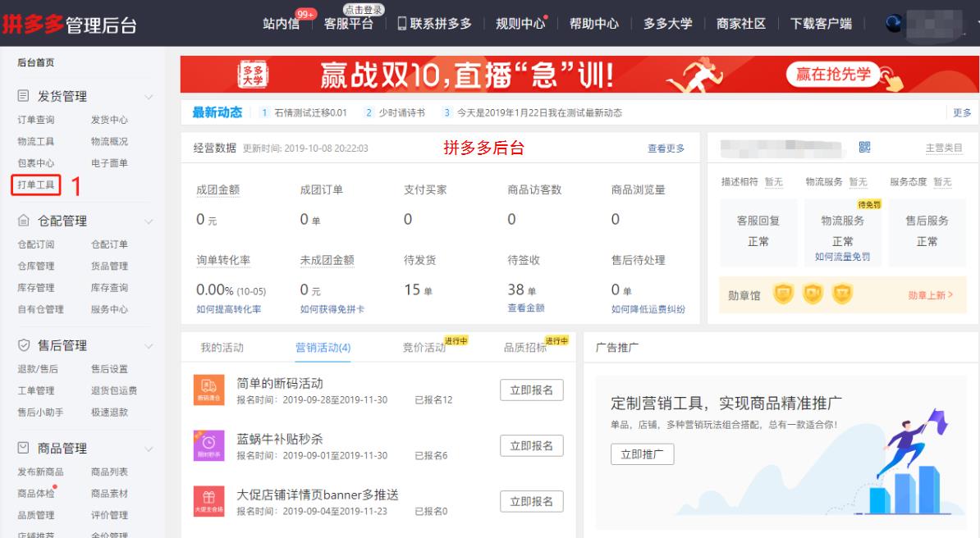Image resolution: width=980 pixels, height=538 pixels.
Task: Click 更多 in 最新动态 bar
Action: [x=962, y=112]
